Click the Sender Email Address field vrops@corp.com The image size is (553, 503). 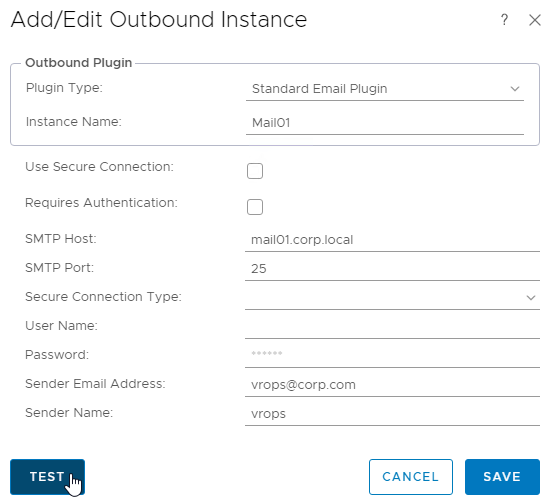(392, 384)
